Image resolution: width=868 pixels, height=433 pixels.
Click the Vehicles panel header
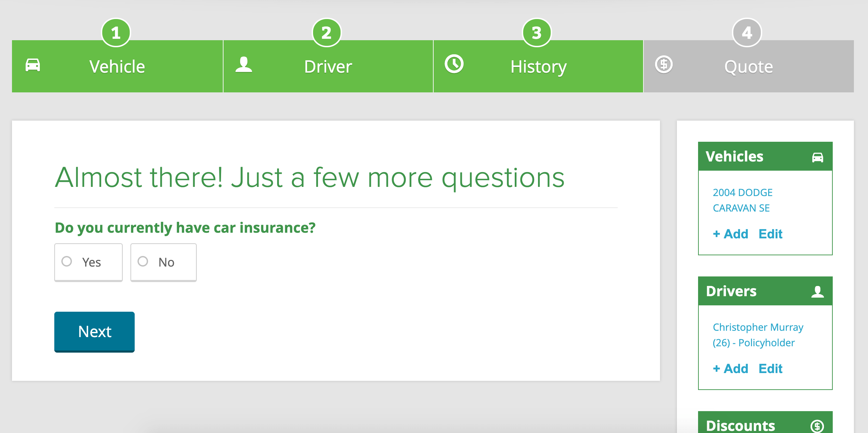point(765,157)
